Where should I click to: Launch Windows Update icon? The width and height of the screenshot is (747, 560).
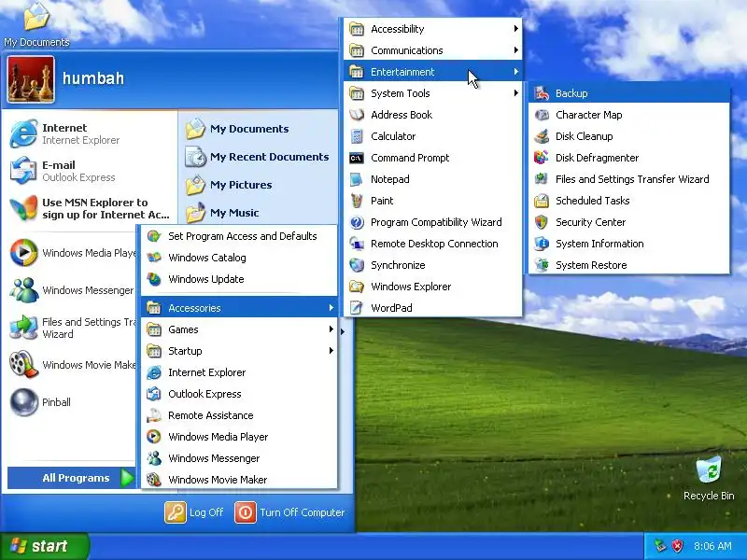coord(154,279)
